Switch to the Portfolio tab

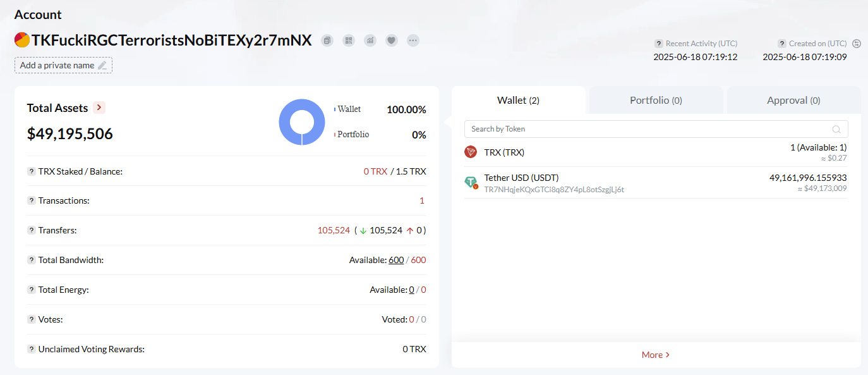pyautogui.click(x=656, y=100)
